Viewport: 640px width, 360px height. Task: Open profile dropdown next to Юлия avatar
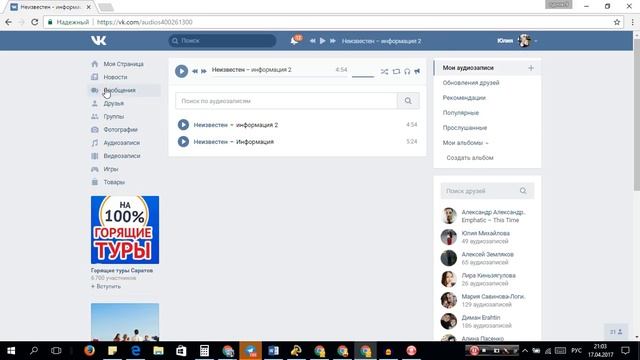[x=536, y=41]
